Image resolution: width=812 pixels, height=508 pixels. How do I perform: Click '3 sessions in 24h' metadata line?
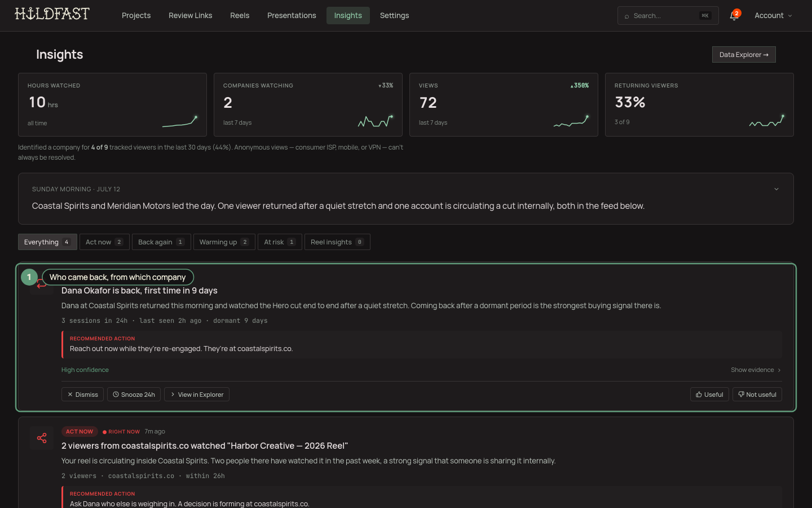click(165, 321)
